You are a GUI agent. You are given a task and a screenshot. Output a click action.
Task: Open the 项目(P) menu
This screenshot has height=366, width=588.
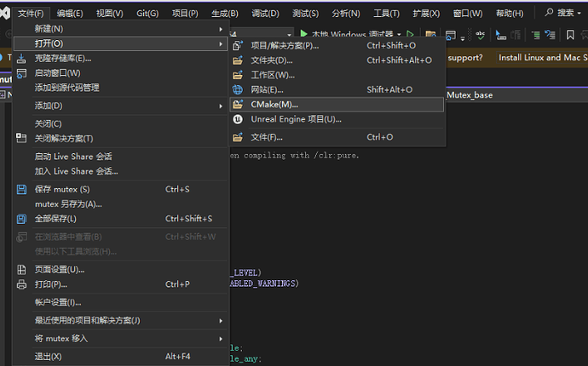[x=185, y=14]
